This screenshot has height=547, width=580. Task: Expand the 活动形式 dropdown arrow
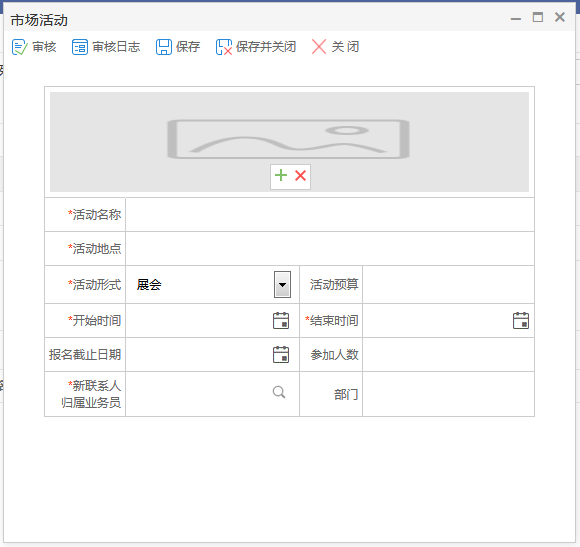282,284
